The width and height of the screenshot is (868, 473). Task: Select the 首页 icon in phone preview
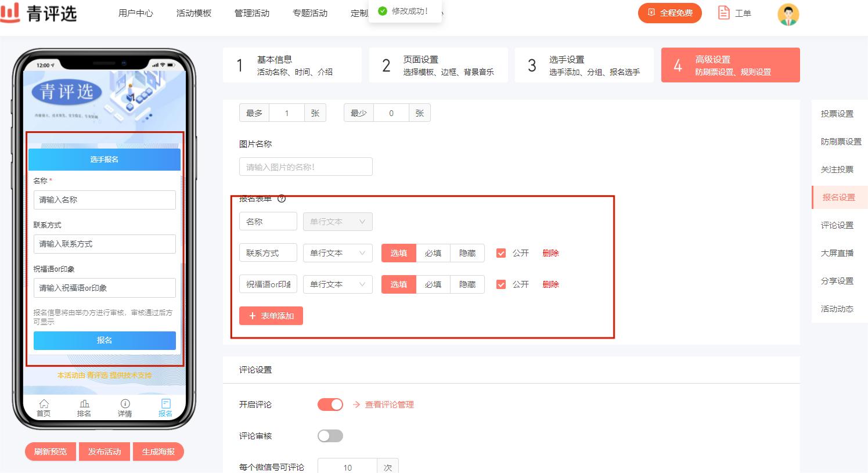44,407
